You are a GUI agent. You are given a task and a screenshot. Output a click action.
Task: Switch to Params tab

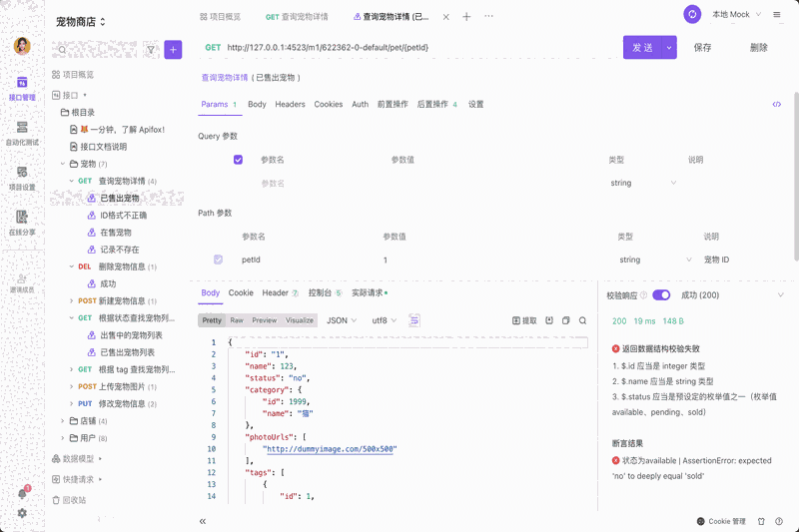pos(219,105)
